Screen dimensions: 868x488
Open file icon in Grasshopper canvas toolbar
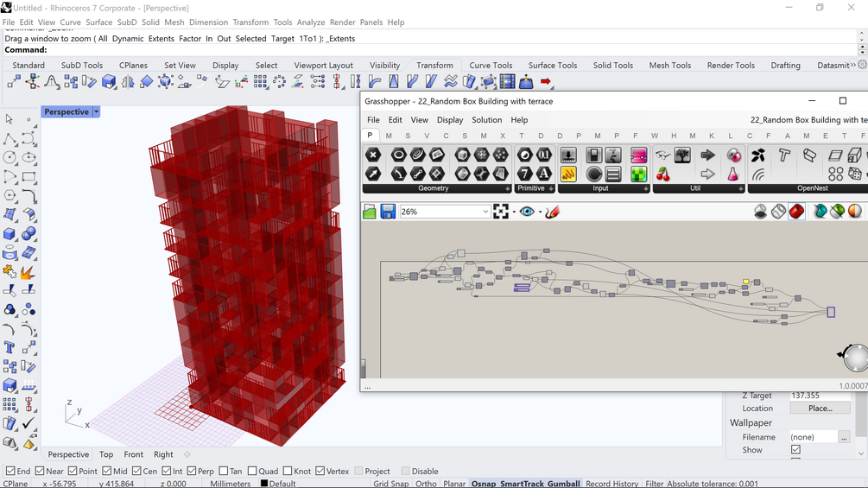(x=370, y=212)
